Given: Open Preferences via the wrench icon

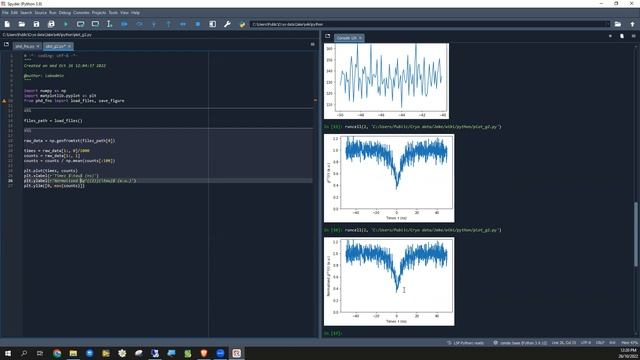Looking at the screenshot, I should coord(227,24).
